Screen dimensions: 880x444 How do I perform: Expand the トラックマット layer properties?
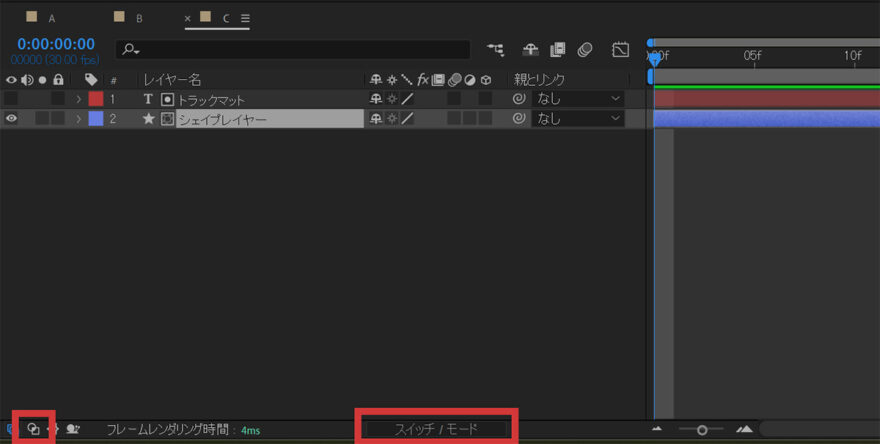point(79,99)
